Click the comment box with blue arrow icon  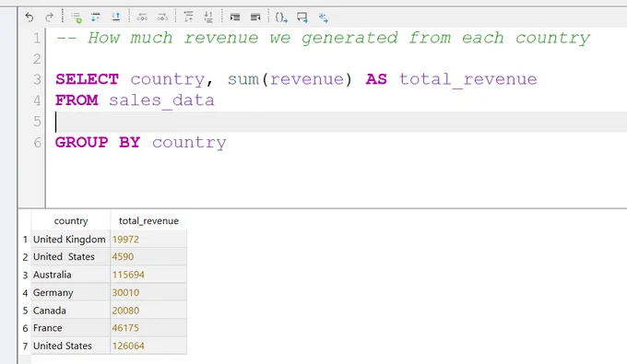(302, 18)
